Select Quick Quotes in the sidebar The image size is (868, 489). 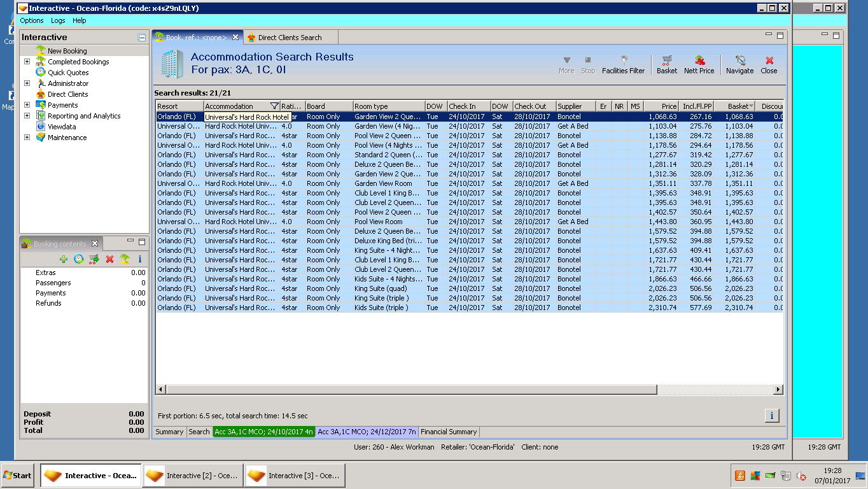[x=68, y=73]
